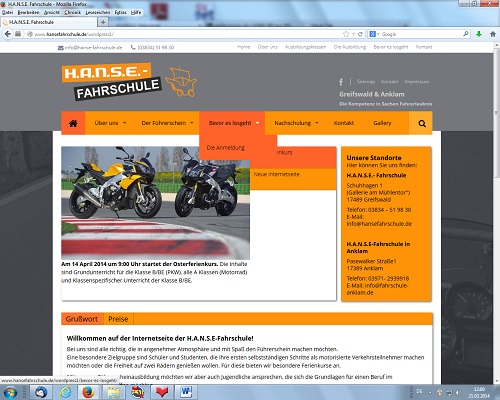Image resolution: width=500 pixels, height=400 pixels.
Task: Click the bookmark star in address bar
Action: coord(346,34)
